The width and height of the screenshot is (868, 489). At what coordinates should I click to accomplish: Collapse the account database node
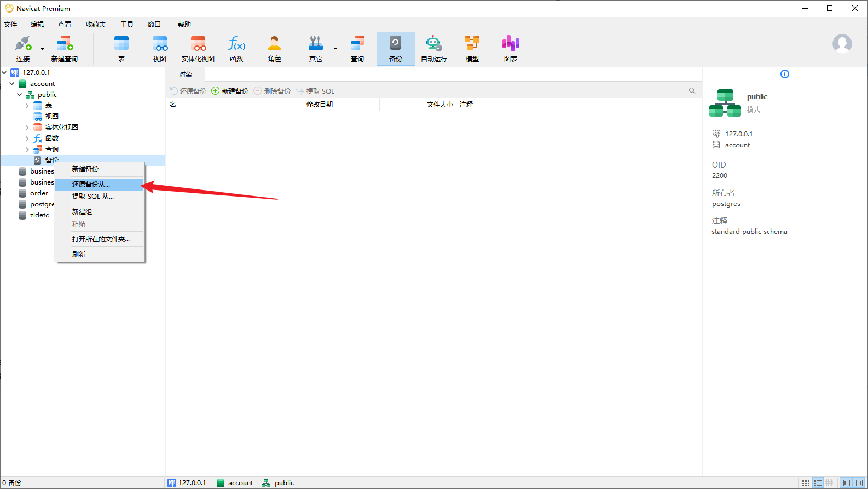click(x=12, y=83)
